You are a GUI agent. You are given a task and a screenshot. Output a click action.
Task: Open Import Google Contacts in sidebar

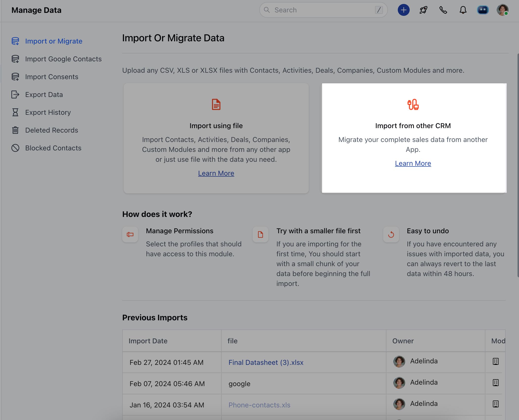click(x=63, y=59)
